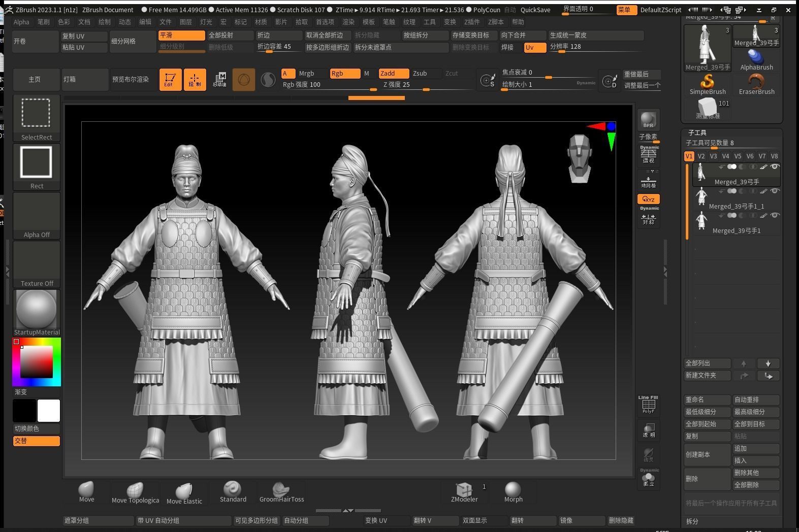Toggle PolyF line fill display
This screenshot has width=799, height=532.
click(649, 405)
